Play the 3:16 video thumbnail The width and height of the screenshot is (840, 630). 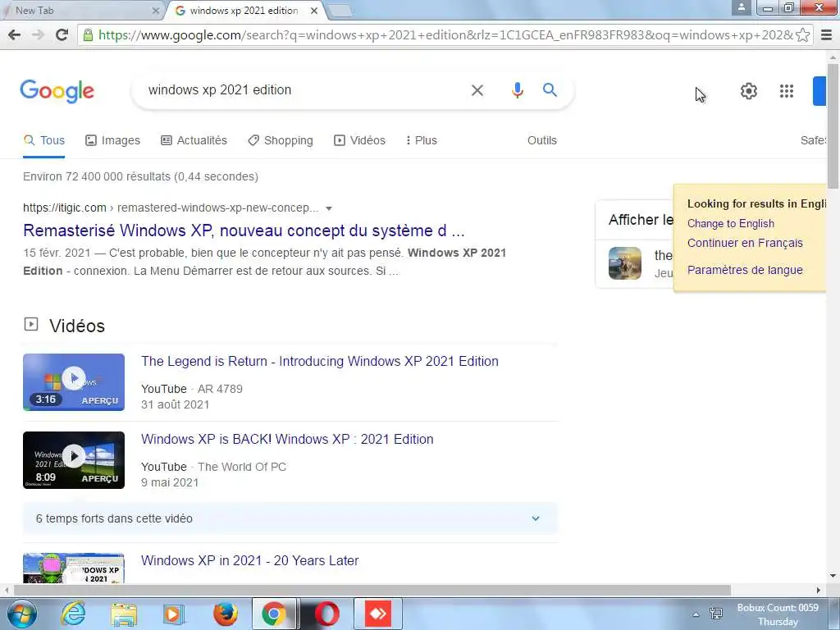pyautogui.click(x=74, y=382)
